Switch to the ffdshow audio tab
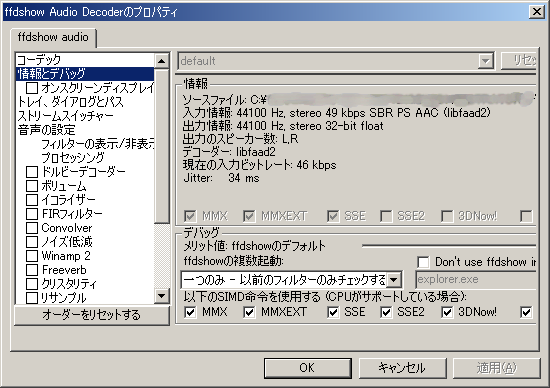Screen dimensions: 550x388 tap(53, 37)
